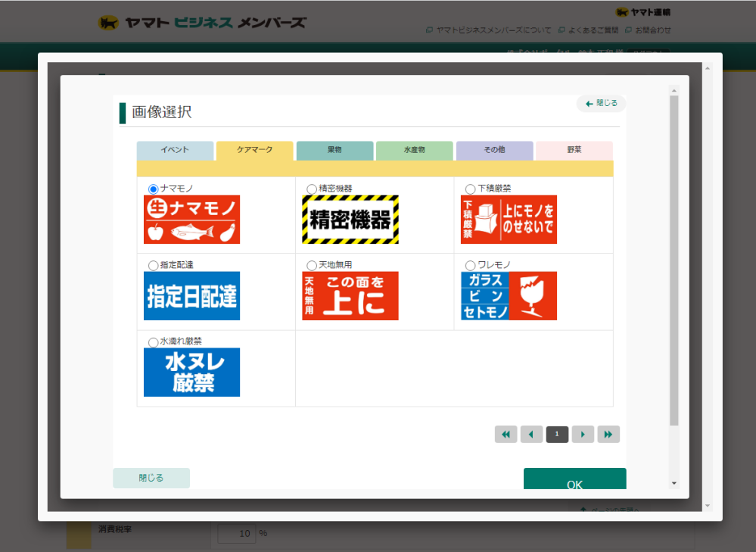Select the 精密機器 radio button
Screen dimensions: 756x552
312,189
